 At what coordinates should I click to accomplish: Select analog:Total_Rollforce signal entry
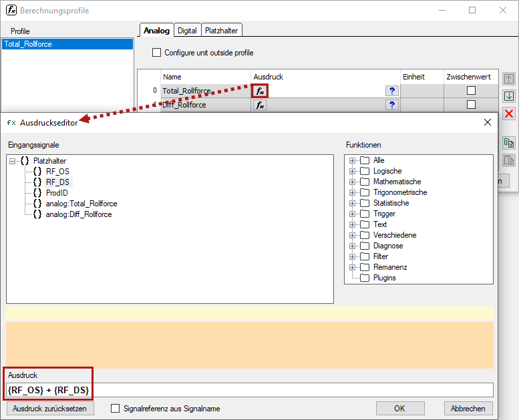click(81, 204)
